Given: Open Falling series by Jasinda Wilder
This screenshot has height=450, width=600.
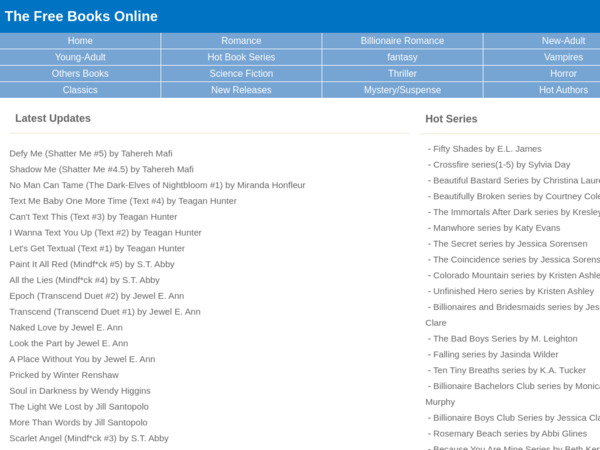Looking at the screenshot, I should [495, 355].
